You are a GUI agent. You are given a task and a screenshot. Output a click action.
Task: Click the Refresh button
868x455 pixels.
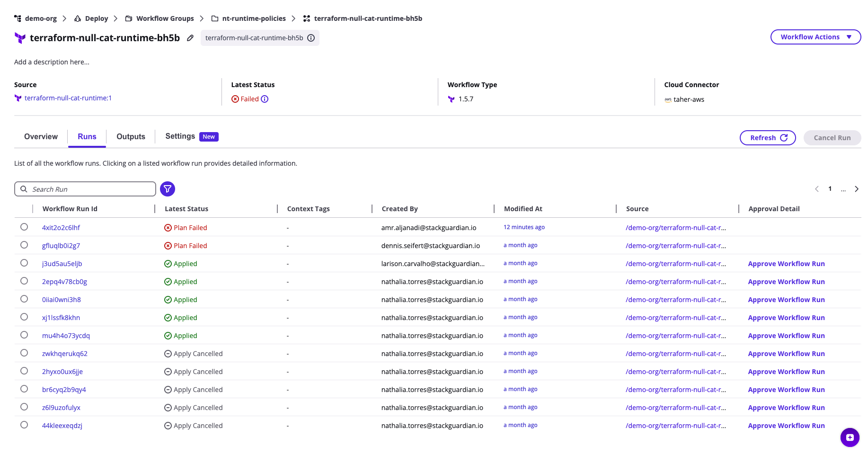768,138
